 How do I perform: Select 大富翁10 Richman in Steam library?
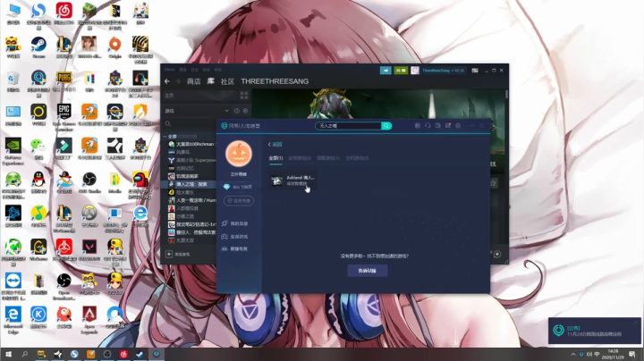[x=192, y=144]
